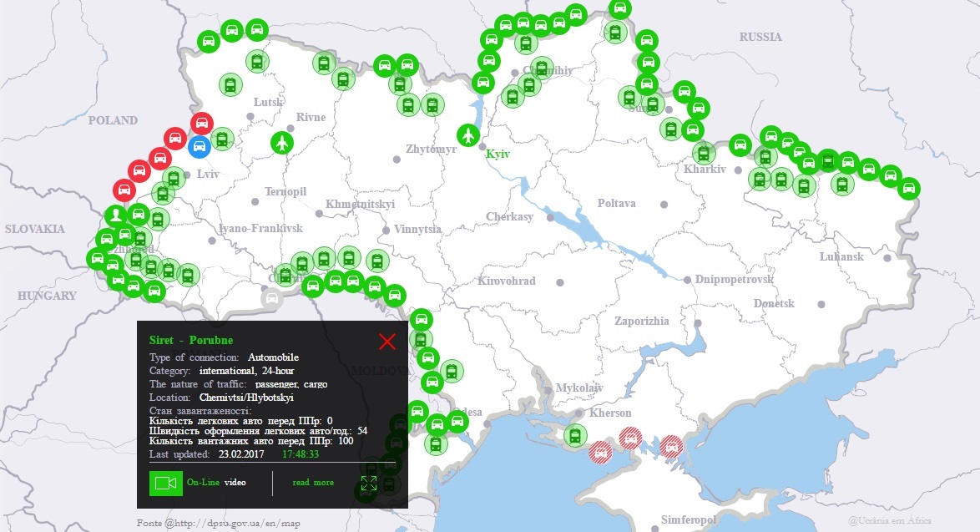This screenshot has width=980, height=532.
Task: Select the southernmost red car on Poland border
Action: pyautogui.click(x=124, y=190)
